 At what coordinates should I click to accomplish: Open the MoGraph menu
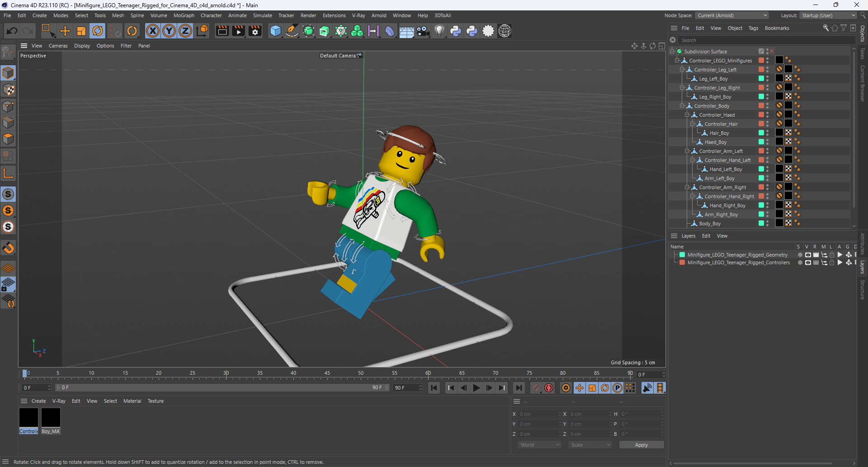(184, 15)
